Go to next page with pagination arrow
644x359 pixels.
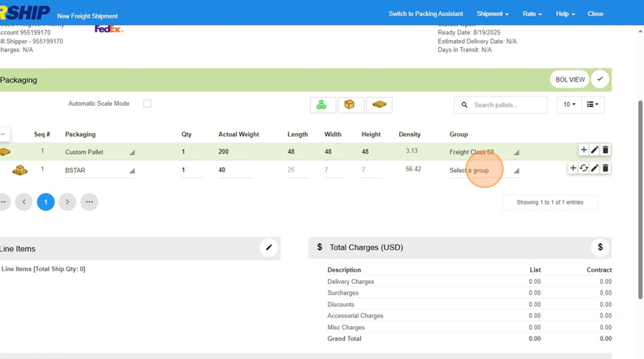tap(67, 202)
